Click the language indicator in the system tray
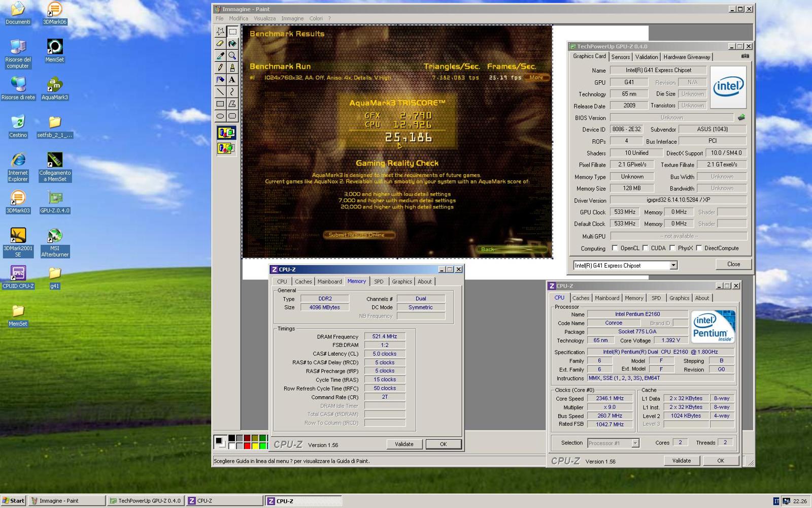812x508 pixels. tap(776, 501)
